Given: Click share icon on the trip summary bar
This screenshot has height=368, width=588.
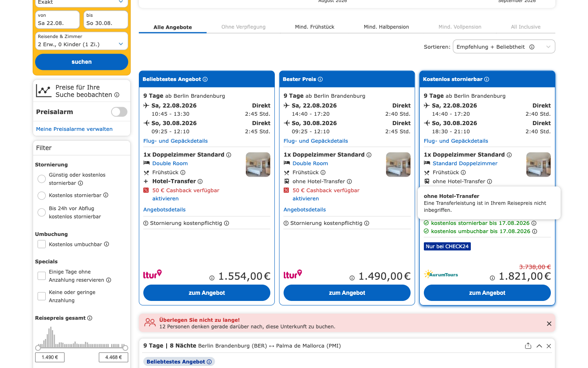Looking at the screenshot, I should tap(528, 346).
